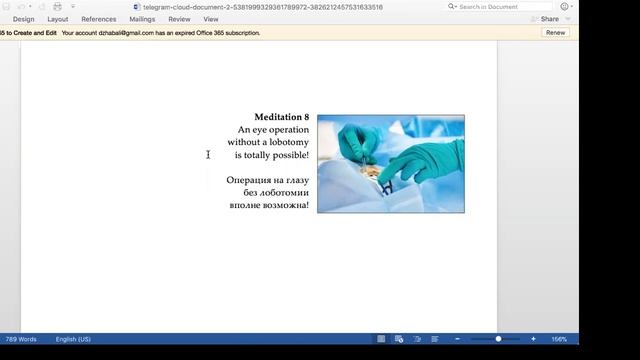The image size is (640, 360).
Task: Switch to Print Layout view icon
Action: point(381,339)
